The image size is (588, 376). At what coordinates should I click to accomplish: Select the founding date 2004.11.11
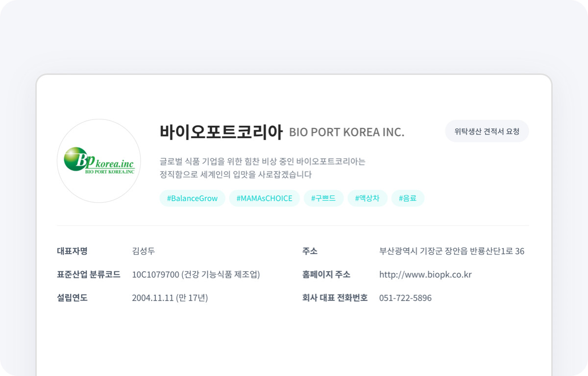click(x=170, y=298)
